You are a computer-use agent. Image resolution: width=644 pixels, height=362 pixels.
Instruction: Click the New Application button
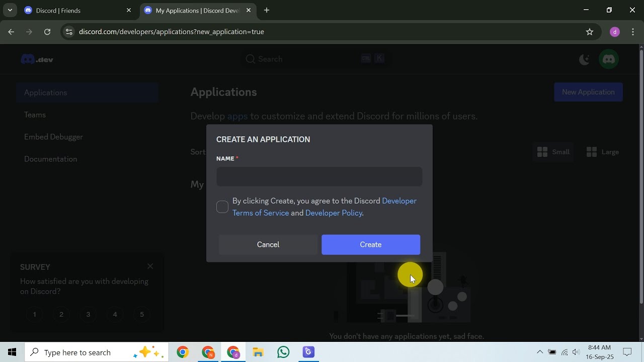tap(588, 92)
